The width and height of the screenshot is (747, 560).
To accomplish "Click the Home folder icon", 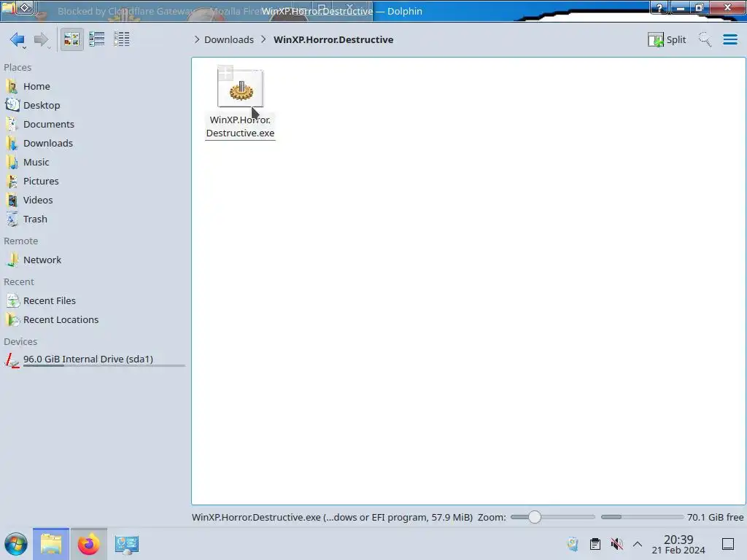I will coord(12,86).
